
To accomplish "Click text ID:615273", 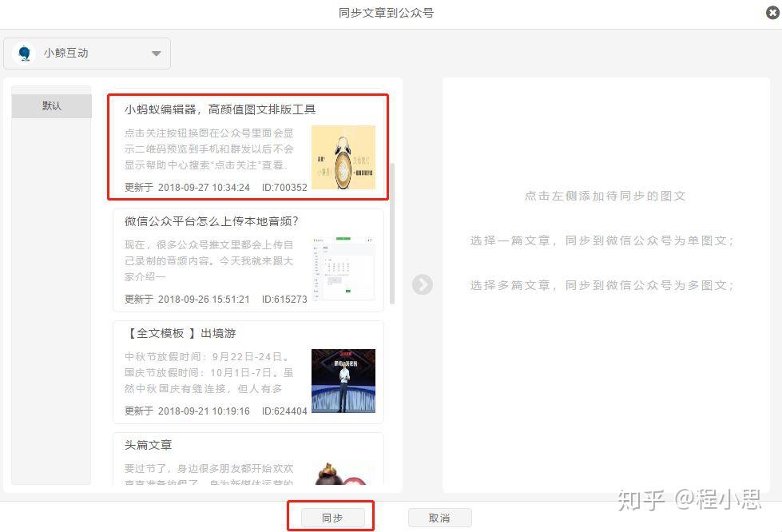I will coord(285,300).
